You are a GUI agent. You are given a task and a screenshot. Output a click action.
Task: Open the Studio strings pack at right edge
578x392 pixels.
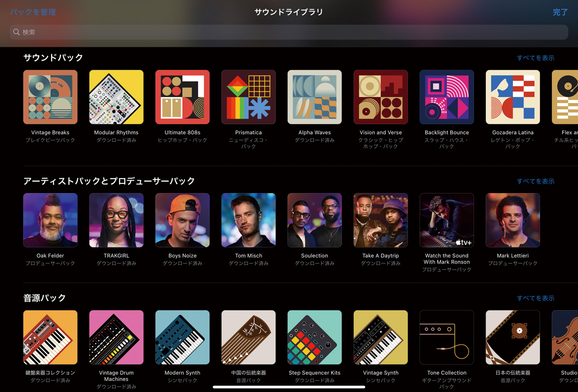click(x=565, y=337)
